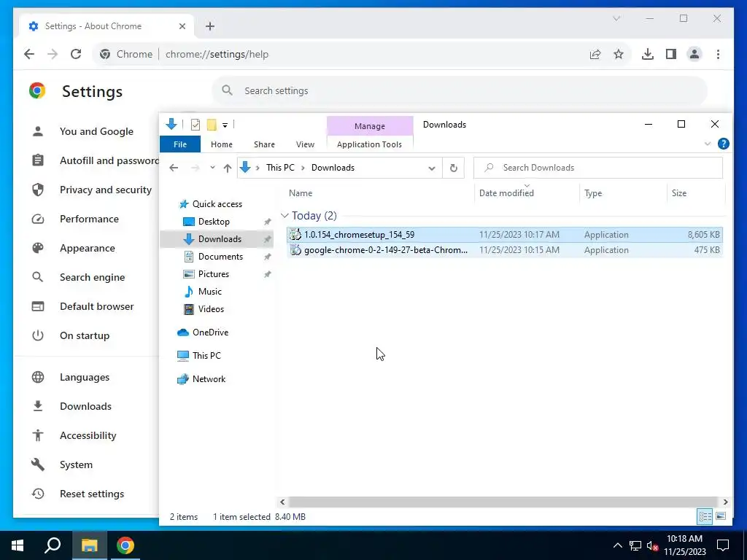Open Explorer recent locations dropdown
Viewport: 747px width, 560px height.
(212, 168)
